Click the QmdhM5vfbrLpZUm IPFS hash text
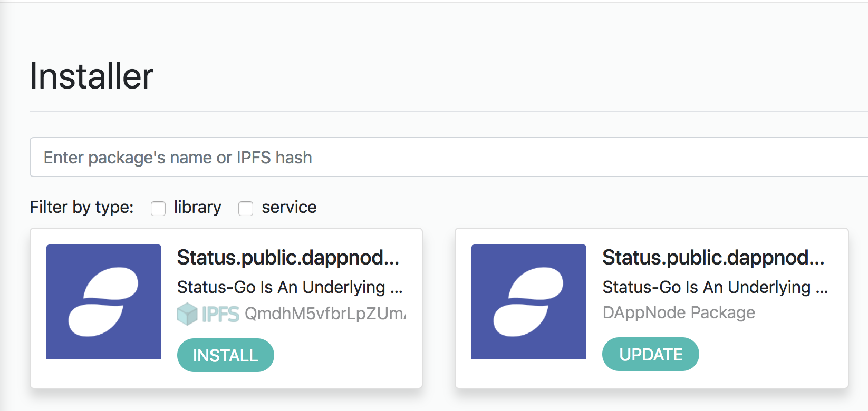 coord(325,314)
